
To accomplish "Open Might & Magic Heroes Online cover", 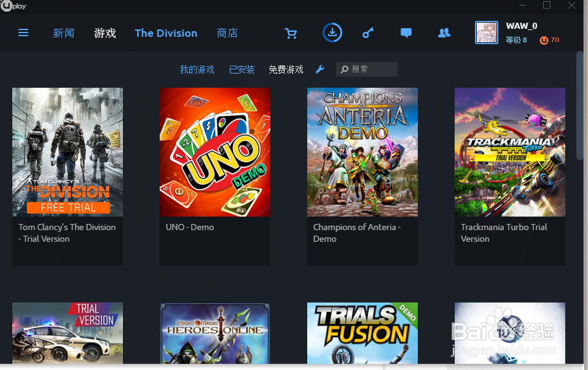I will (x=215, y=333).
